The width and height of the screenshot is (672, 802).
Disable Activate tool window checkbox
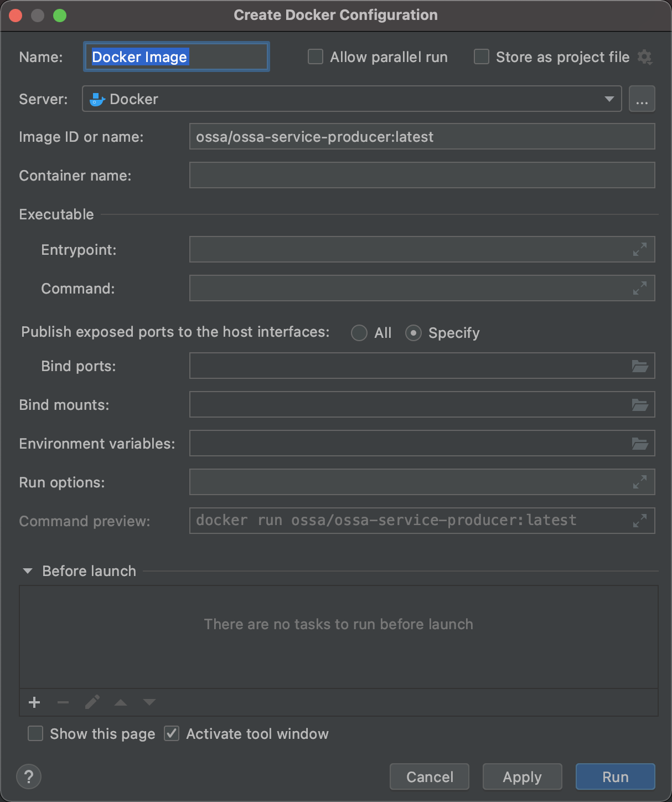[172, 734]
